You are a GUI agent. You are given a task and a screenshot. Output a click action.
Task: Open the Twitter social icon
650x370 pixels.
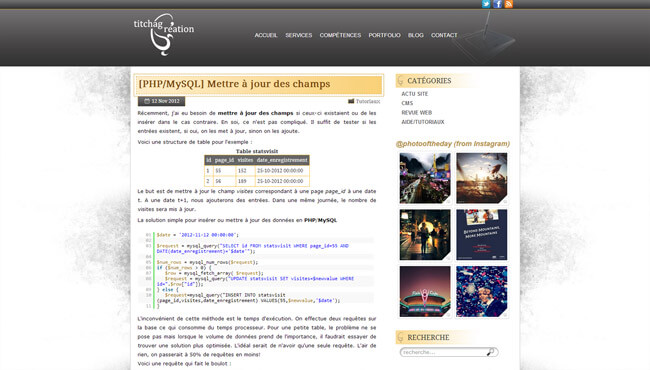pyautogui.click(x=486, y=4)
